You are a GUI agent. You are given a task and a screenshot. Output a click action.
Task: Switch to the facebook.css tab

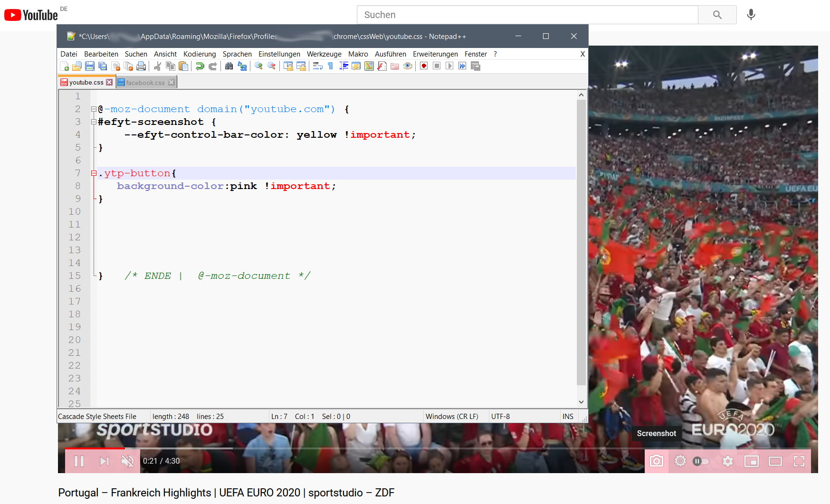click(x=145, y=83)
